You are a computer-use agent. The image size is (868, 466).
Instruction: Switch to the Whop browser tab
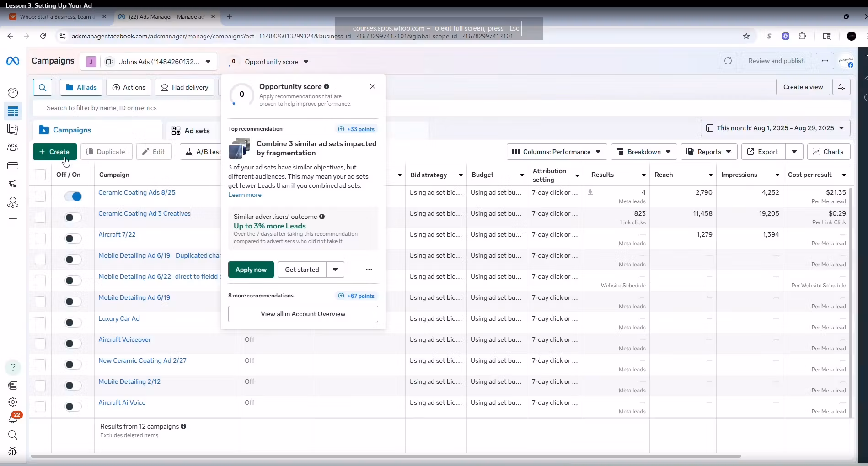[57, 17]
